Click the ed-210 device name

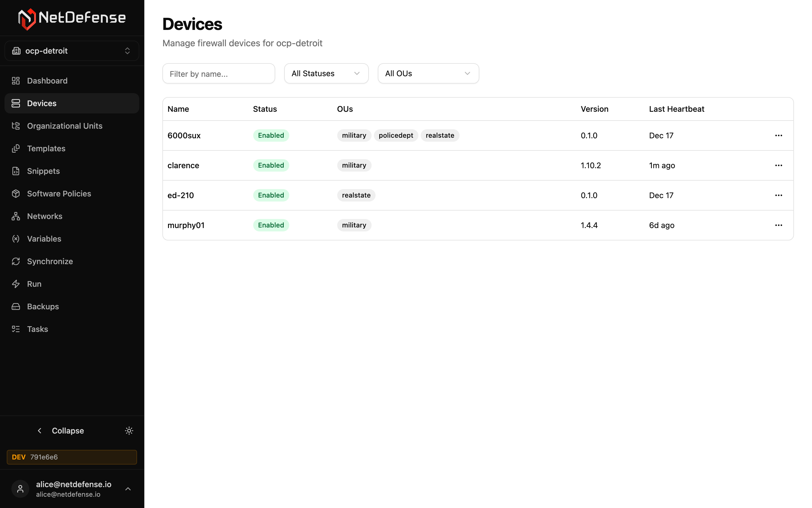180,195
